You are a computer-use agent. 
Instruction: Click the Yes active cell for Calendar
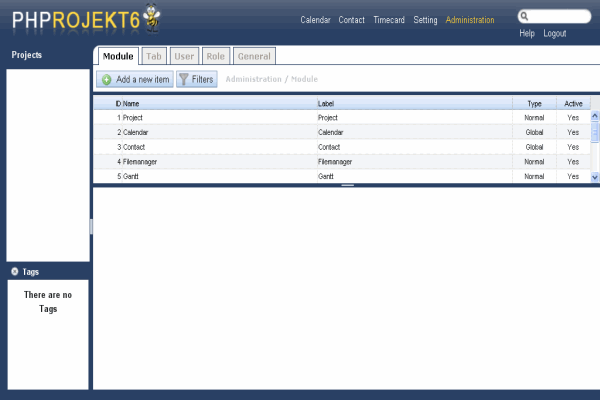(x=573, y=132)
